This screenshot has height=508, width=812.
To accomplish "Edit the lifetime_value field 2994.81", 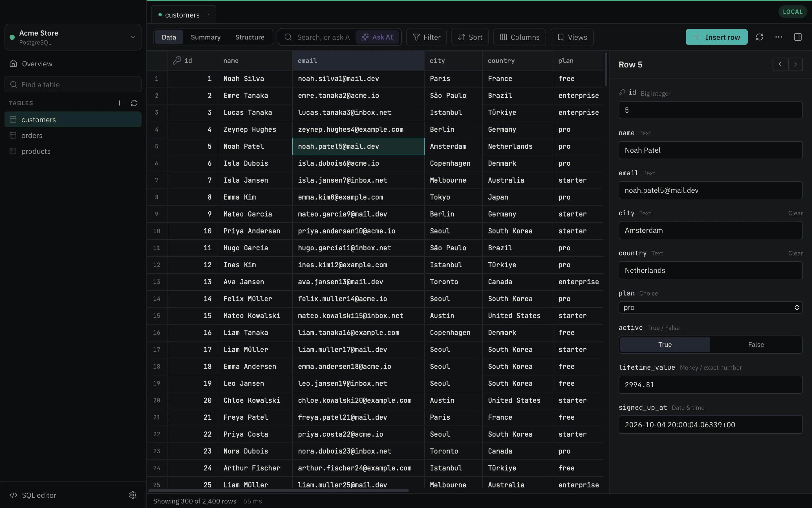I will pyautogui.click(x=711, y=385).
